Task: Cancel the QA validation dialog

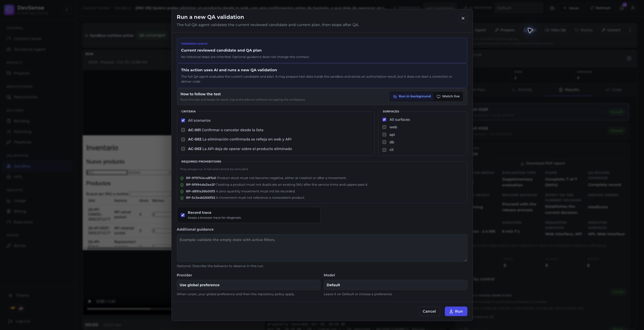Action: tap(429, 311)
